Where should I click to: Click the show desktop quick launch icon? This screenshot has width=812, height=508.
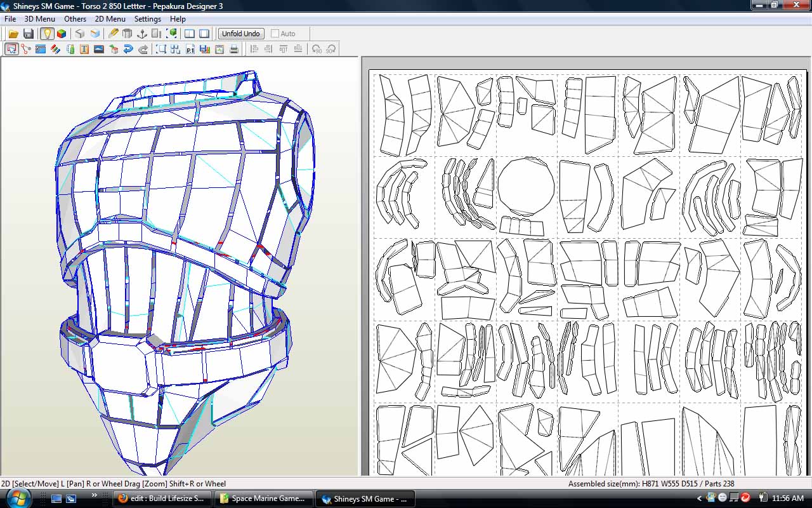point(56,498)
